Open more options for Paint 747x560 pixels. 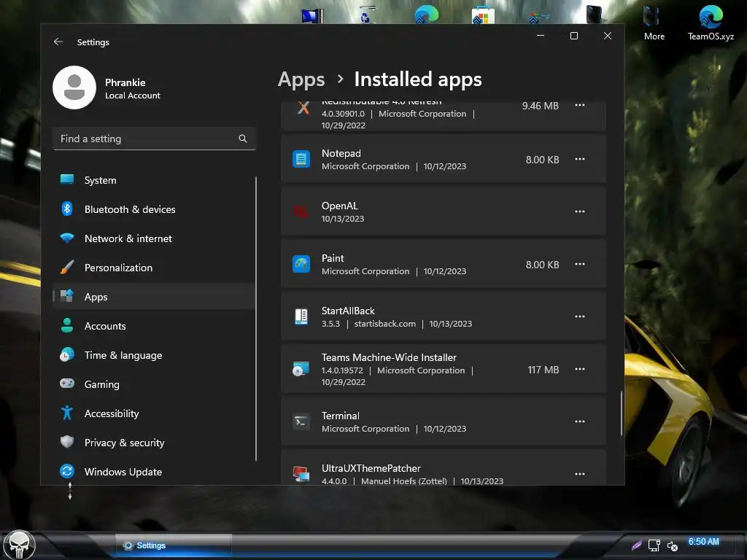coord(579,264)
